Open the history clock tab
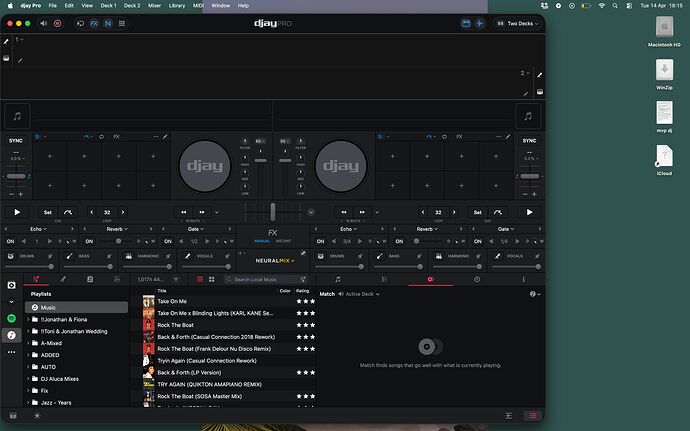Viewport: 690px width, 431px height. [x=477, y=279]
